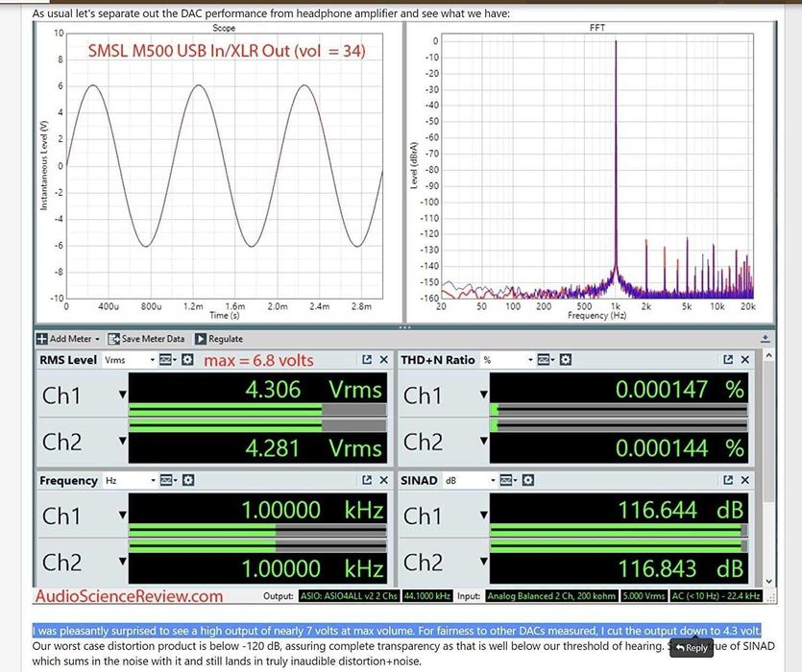This screenshot has width=802, height=672.
Task: Close the THD+N Ratio meter panel
Action: click(744, 360)
